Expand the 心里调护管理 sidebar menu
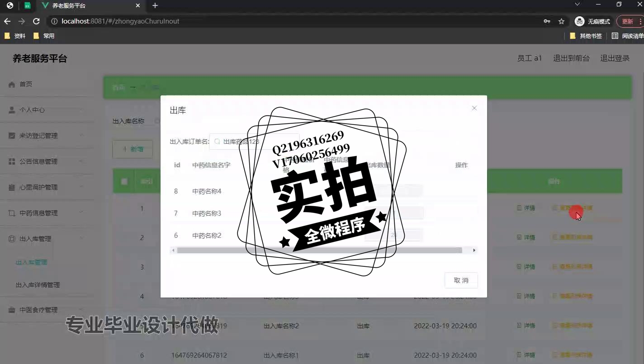644x364 pixels. [47, 187]
